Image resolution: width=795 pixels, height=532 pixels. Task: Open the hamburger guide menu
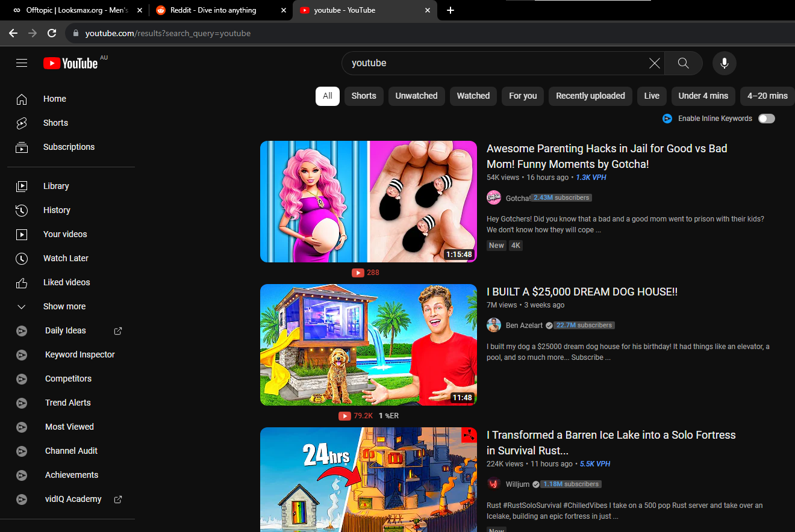[x=22, y=63]
